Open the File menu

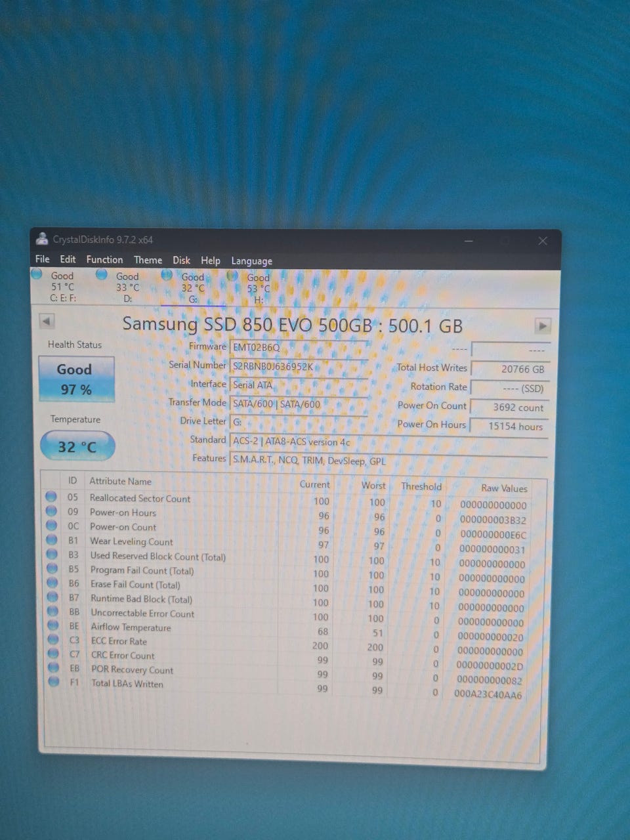[42, 259]
